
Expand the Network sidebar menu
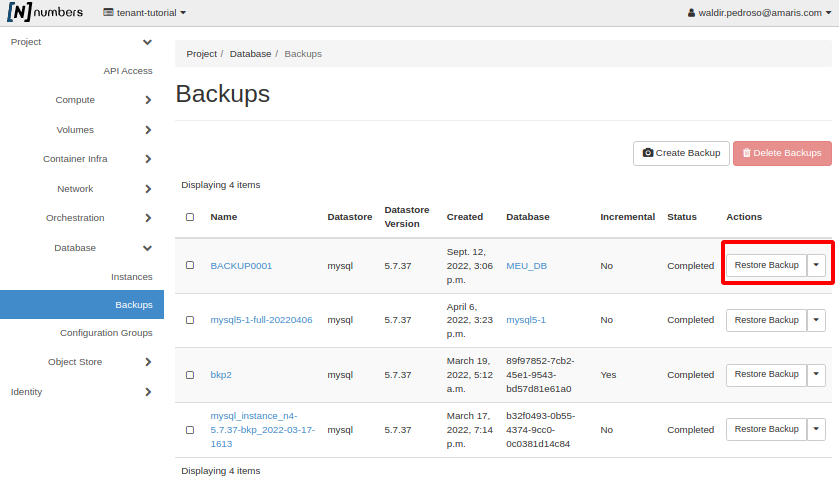tap(103, 189)
